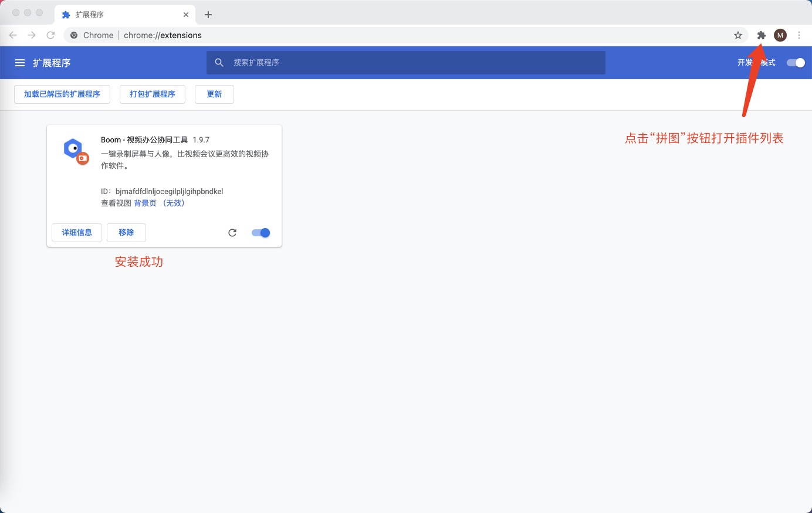Open the extensions page hamburger menu
The height and width of the screenshot is (513, 812).
(x=19, y=62)
